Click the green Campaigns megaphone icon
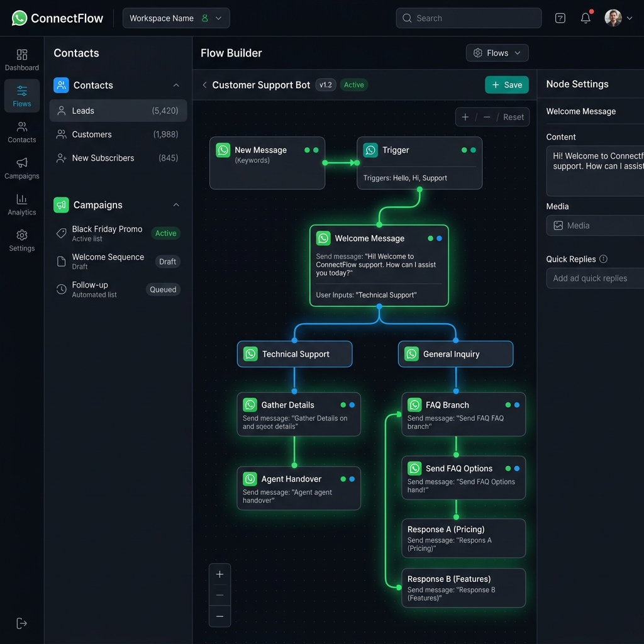This screenshot has width=644, height=644. (x=61, y=204)
